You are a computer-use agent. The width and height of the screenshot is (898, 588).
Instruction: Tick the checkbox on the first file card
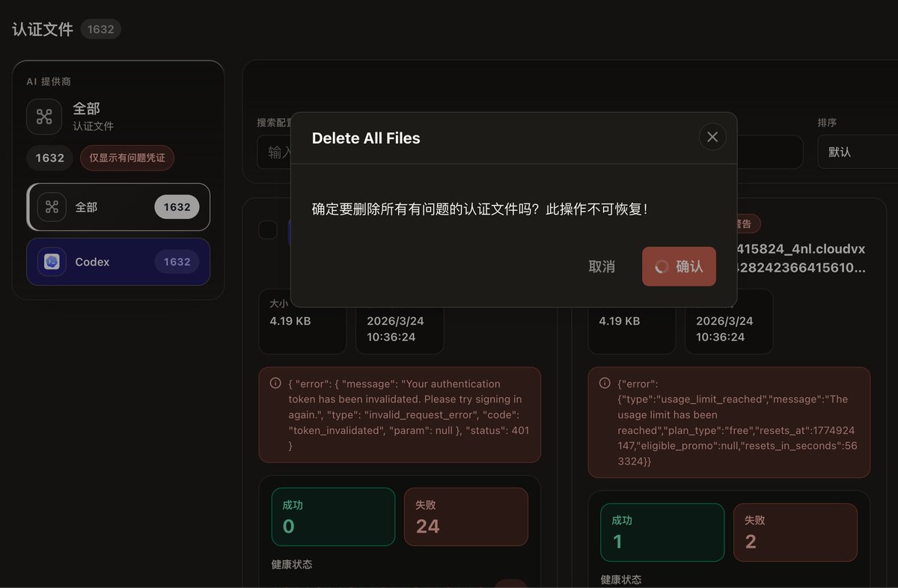[268, 230]
